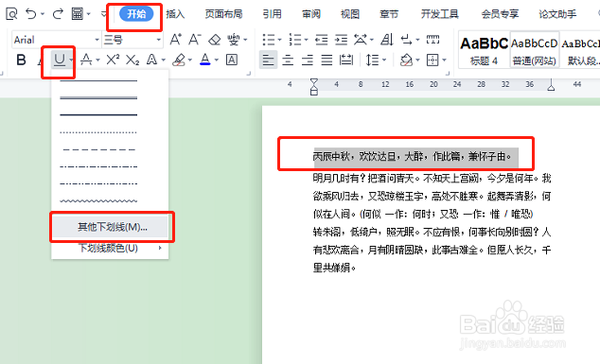
Task: Switch to the 视图 tab
Action: 350,14
